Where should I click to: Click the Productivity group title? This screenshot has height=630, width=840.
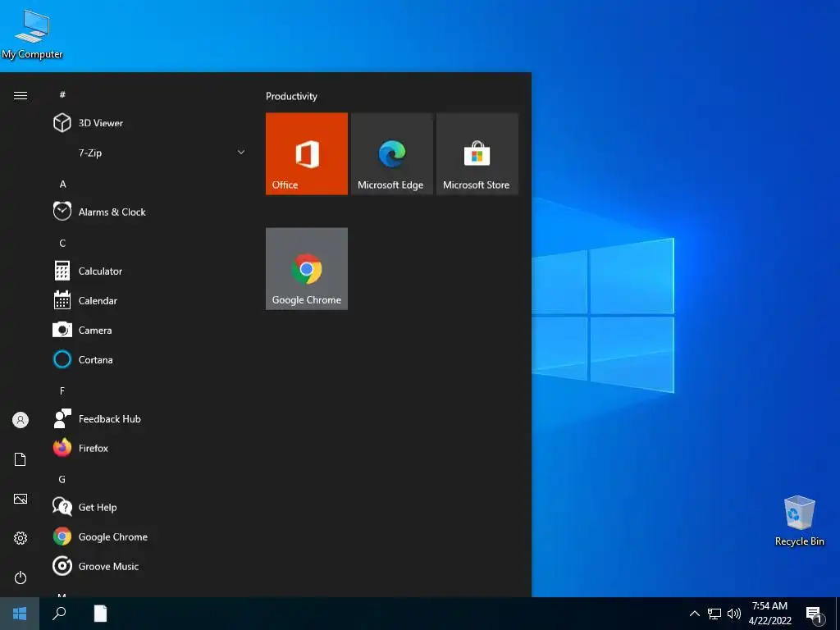coord(291,97)
